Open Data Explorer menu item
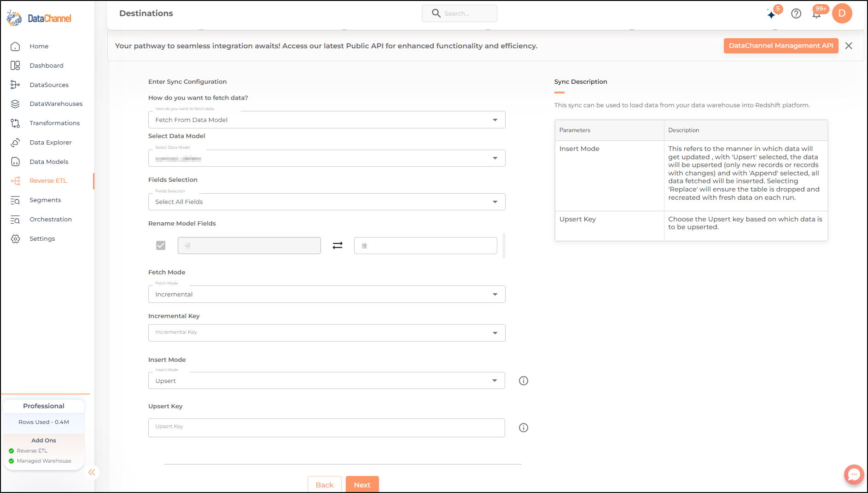This screenshot has width=868, height=493. (51, 143)
